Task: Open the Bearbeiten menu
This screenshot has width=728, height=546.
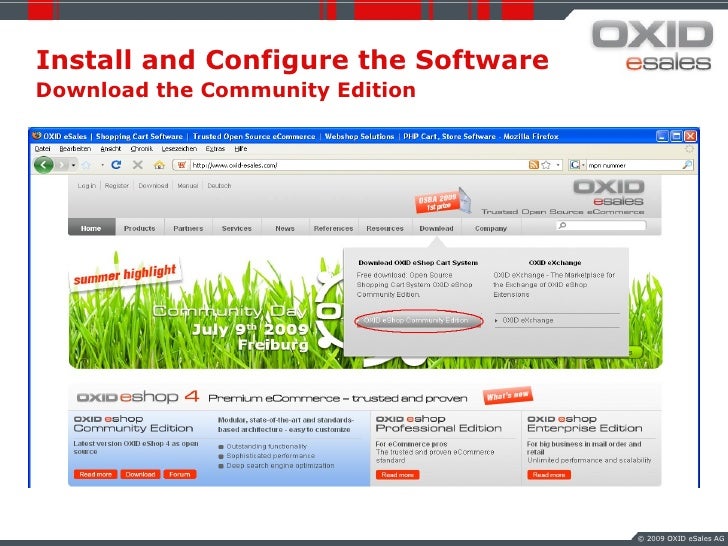Action: pyautogui.click(x=75, y=149)
